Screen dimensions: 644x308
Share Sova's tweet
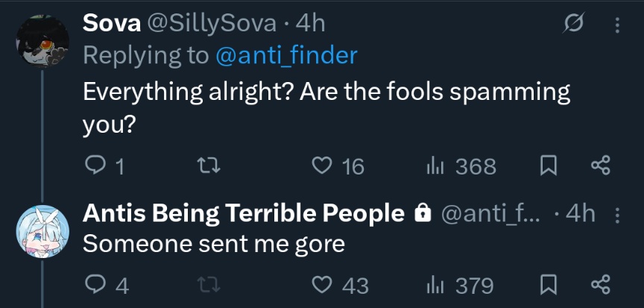pyautogui.click(x=600, y=166)
